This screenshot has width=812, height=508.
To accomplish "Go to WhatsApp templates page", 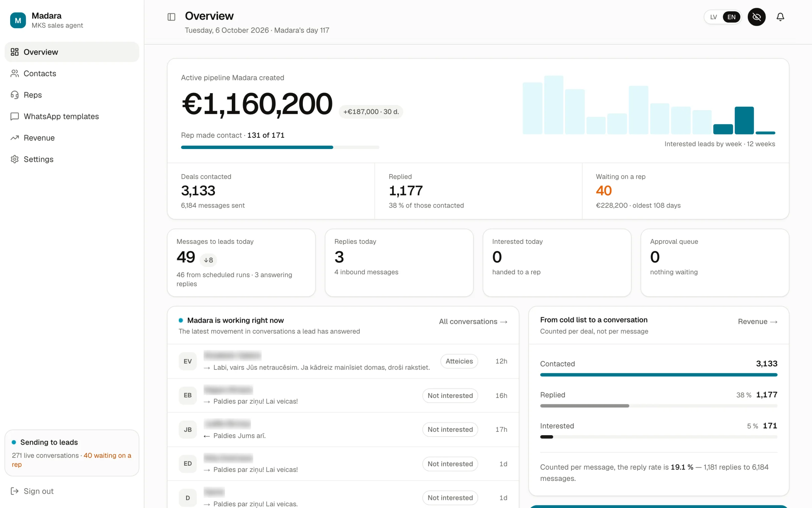I will point(72,116).
